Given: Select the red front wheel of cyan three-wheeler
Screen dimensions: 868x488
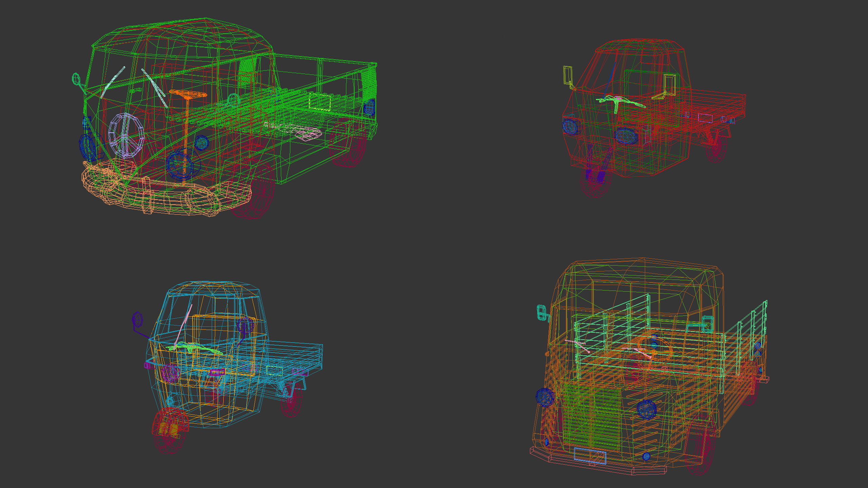Looking at the screenshot, I should 170,430.
